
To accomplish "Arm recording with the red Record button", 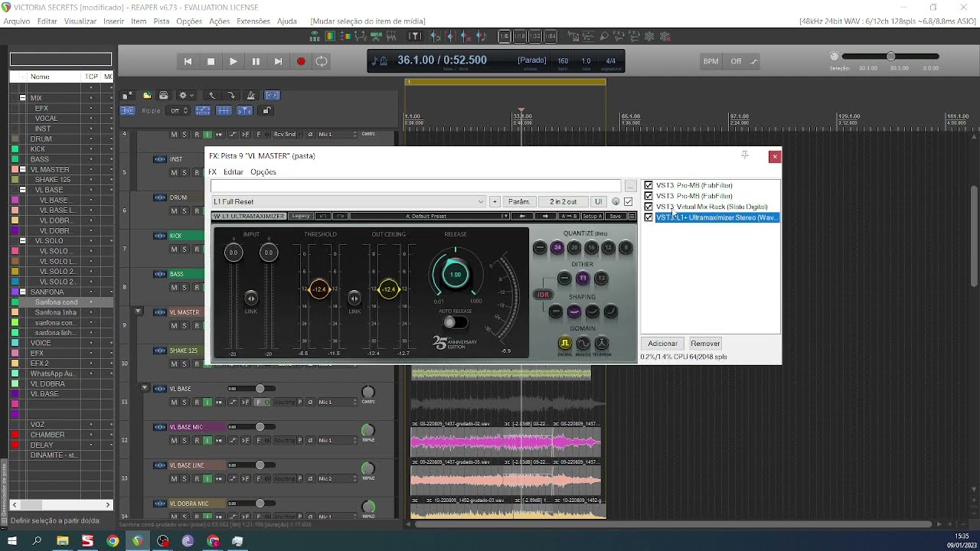I will coord(301,61).
